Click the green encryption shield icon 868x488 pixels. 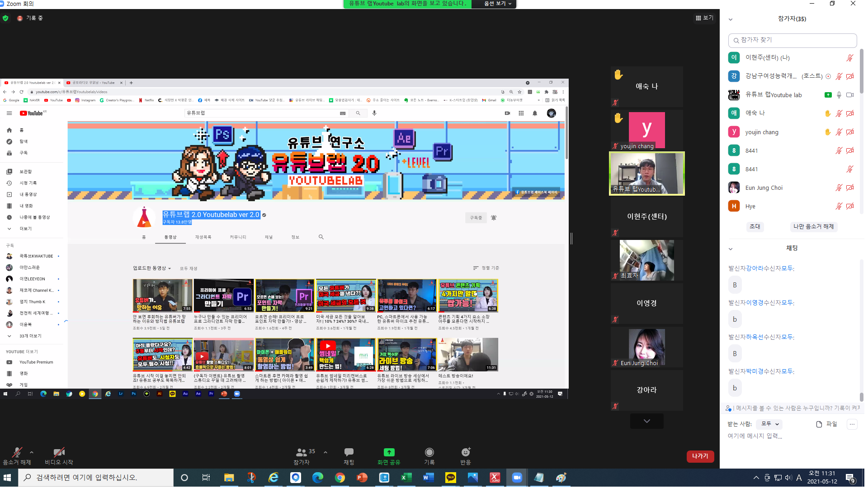(5, 18)
